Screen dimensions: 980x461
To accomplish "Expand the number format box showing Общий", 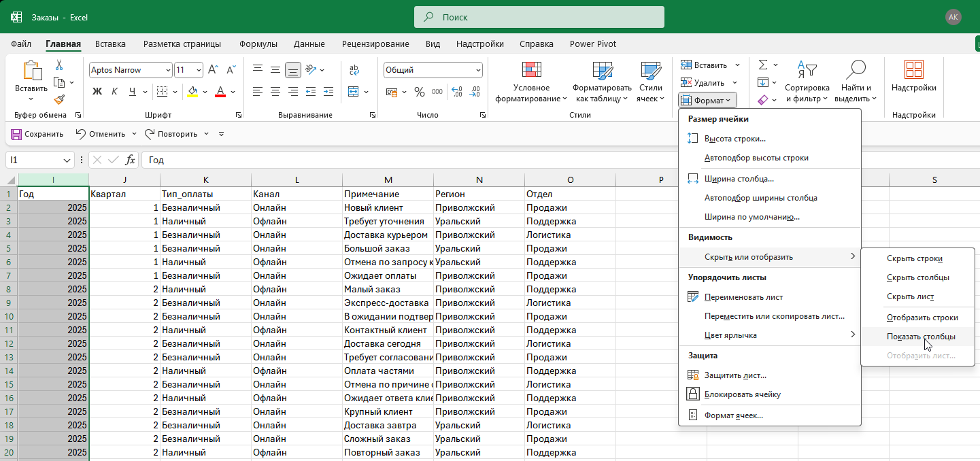I will (478, 70).
